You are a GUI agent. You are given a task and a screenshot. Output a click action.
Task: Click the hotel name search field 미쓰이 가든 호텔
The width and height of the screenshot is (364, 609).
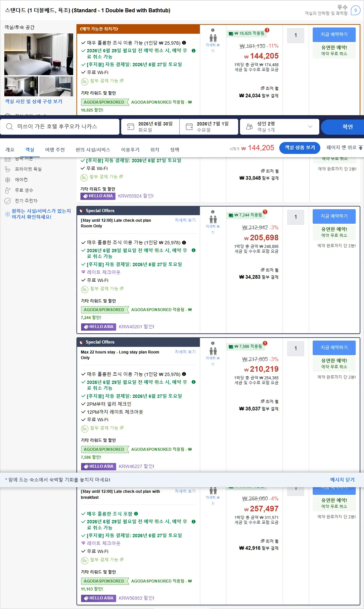60,126
